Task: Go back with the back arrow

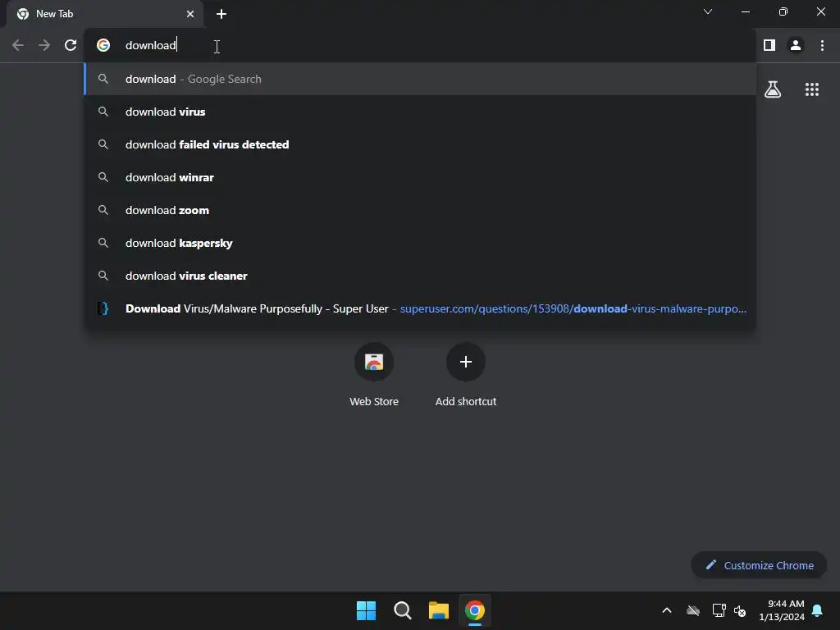Action: [18, 46]
